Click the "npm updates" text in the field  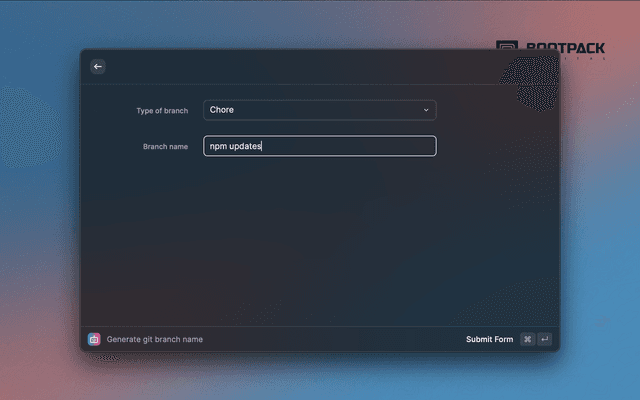click(x=234, y=146)
